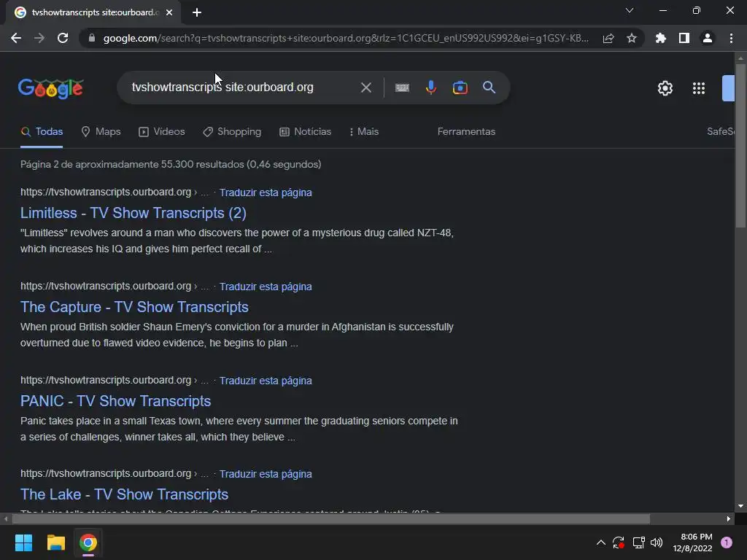Focus the browser address bar
This screenshot has width=747, height=560.
click(x=346, y=38)
